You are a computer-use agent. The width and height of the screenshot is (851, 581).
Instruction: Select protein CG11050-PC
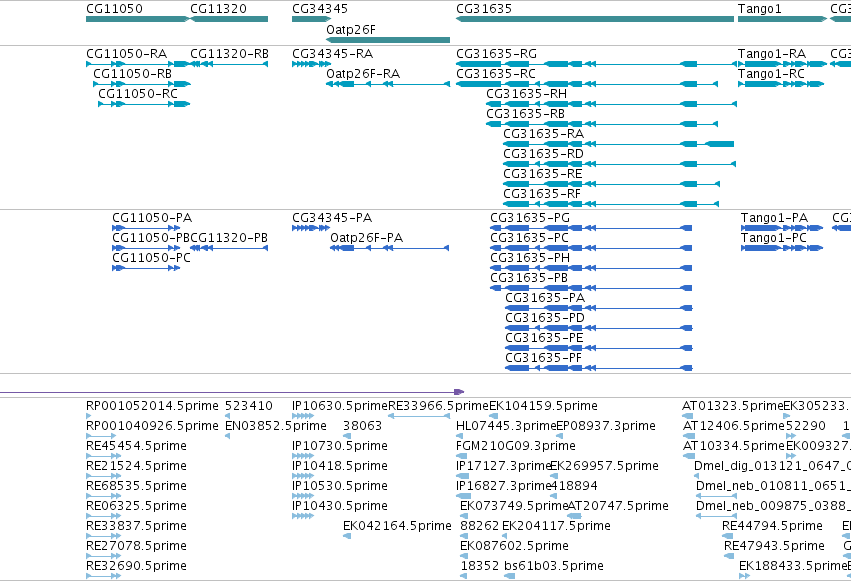146,269
